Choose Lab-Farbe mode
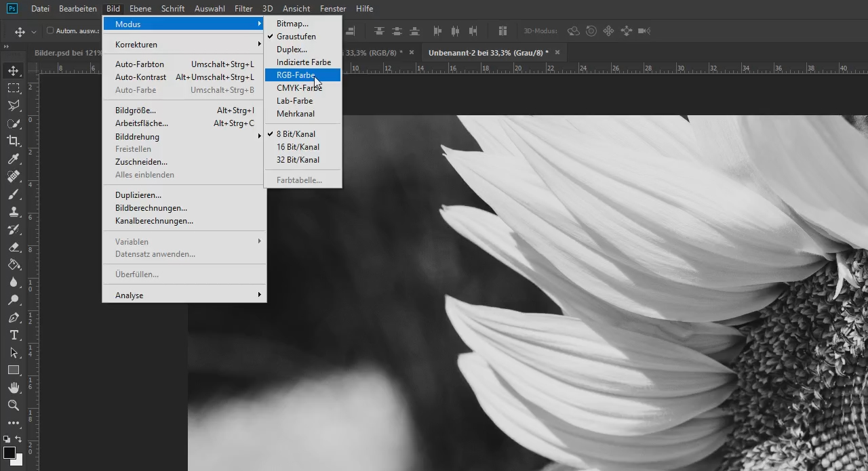Screen dimensions: 868x471 (x=302, y=101)
